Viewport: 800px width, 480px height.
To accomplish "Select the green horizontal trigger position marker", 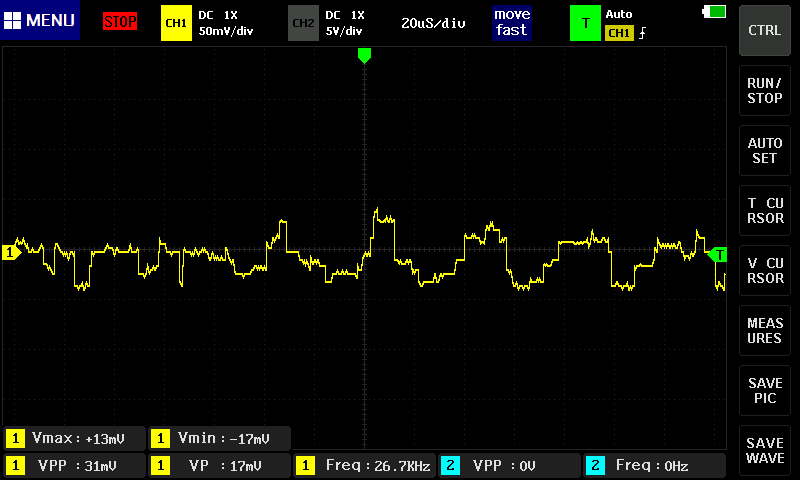I will 364,56.
